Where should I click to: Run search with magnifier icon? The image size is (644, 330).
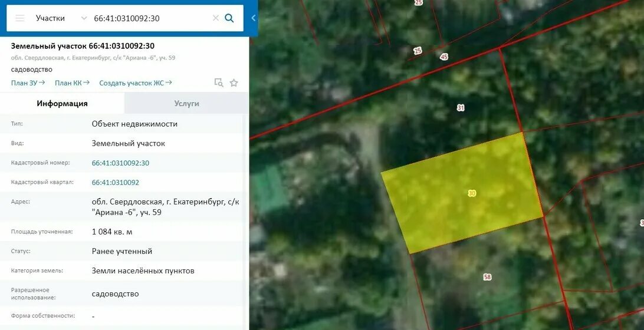click(x=229, y=18)
